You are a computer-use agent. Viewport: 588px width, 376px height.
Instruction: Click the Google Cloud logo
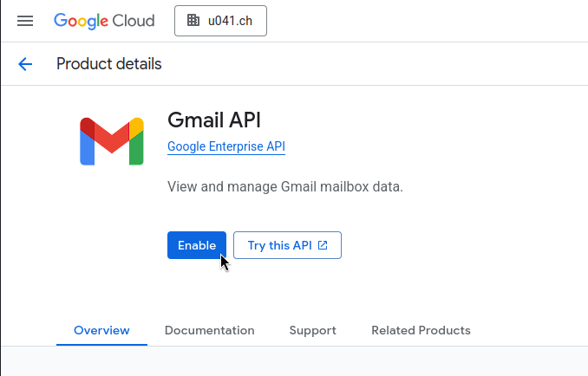(104, 21)
